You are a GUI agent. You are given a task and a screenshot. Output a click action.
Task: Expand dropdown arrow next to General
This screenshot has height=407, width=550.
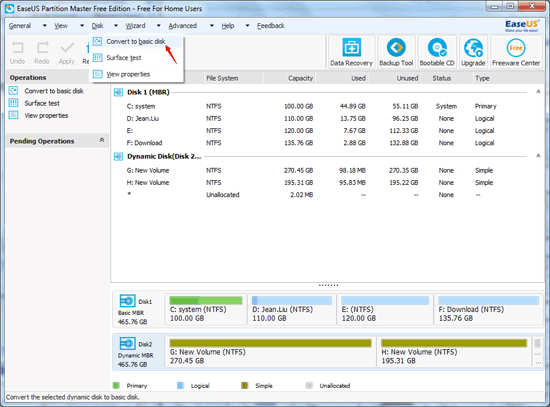45,26
